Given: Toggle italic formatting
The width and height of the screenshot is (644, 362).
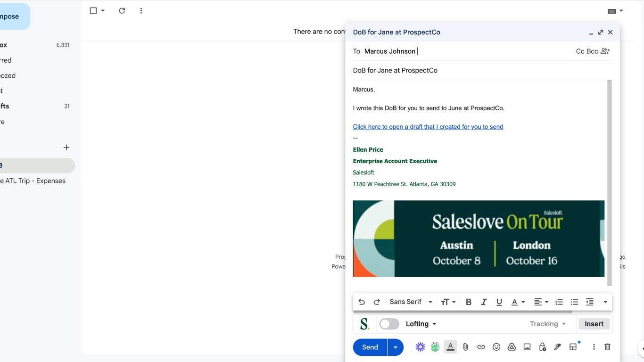Looking at the screenshot, I should (484, 302).
